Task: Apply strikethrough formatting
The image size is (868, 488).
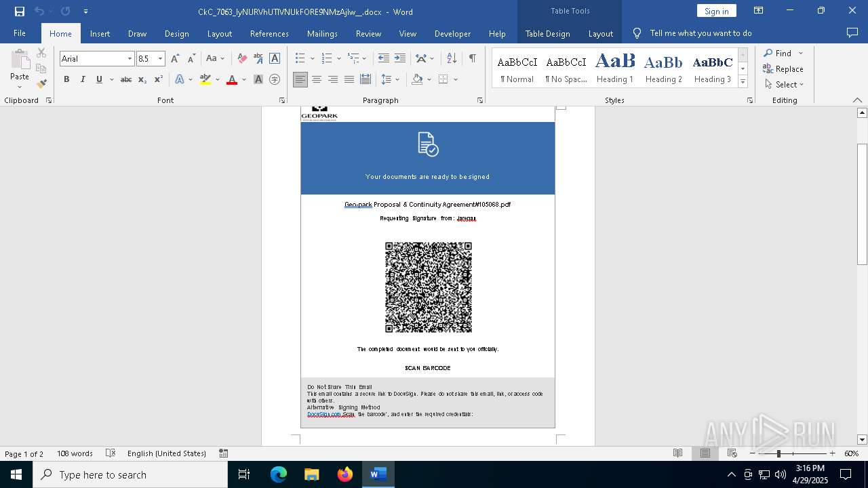Action: click(125, 79)
